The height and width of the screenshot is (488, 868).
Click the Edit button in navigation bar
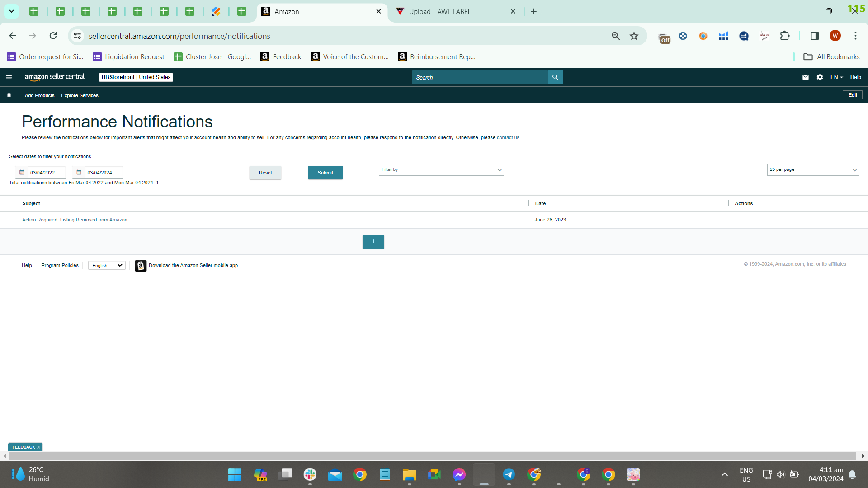click(853, 95)
